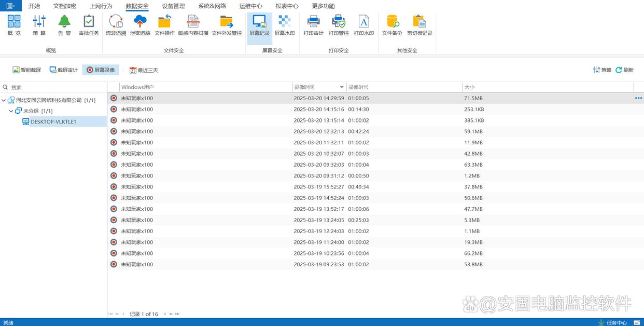Switch to the 上网行为 tab
This screenshot has width=644, height=326.
click(101, 6)
